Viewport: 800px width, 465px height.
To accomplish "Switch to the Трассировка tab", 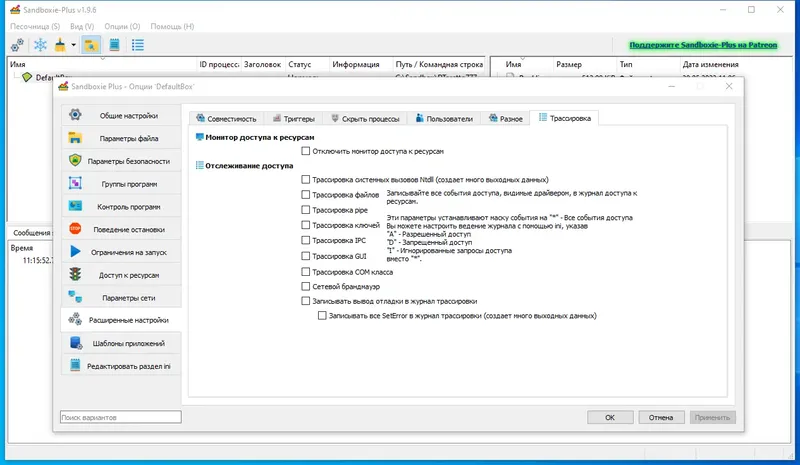I will (x=565, y=118).
